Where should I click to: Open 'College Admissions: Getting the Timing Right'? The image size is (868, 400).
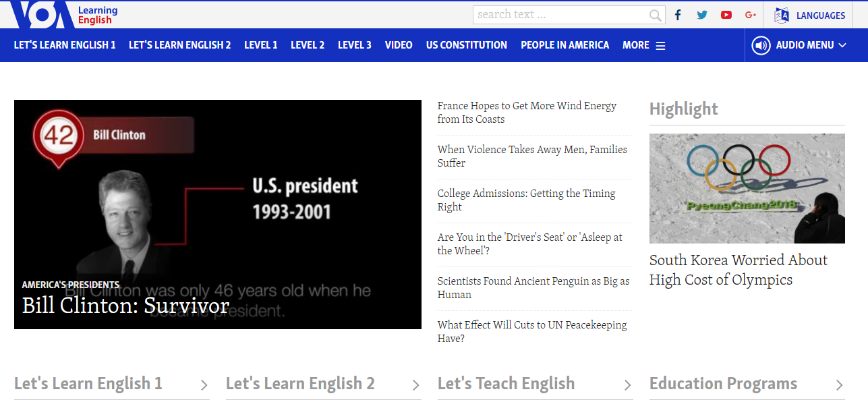(526, 200)
